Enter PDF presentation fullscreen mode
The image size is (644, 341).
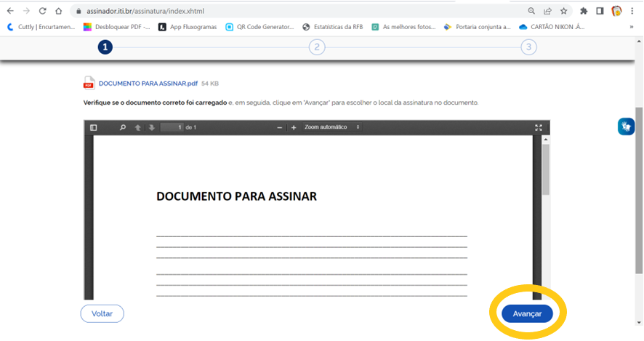click(x=539, y=127)
